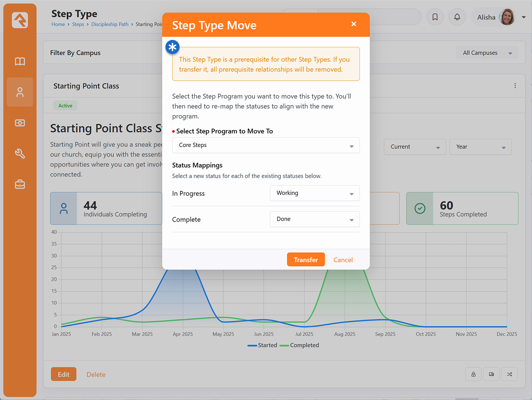532x400 pixels.
Task: Click the wrench tools sidebar icon
Action: [x=20, y=153]
